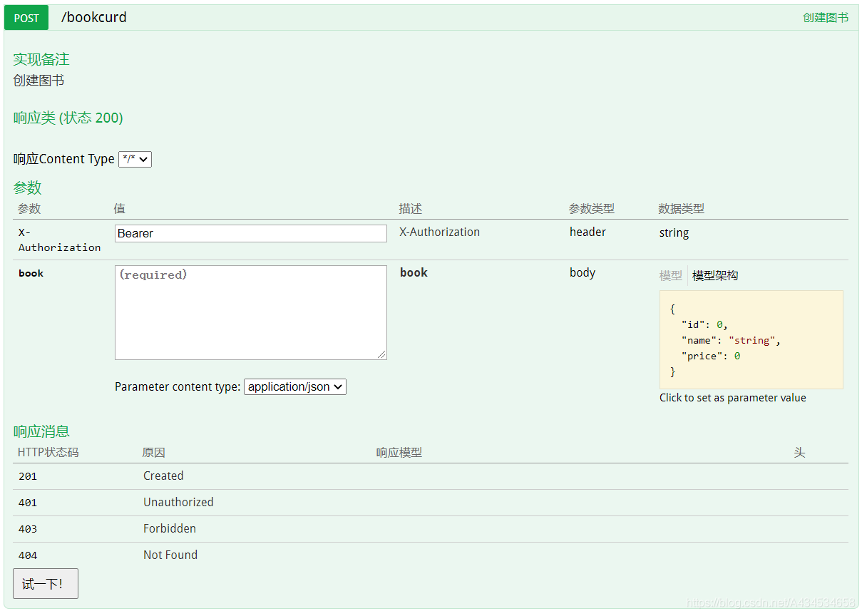Click the 创建图书 summary link
This screenshot has width=862, height=616.
pos(826,18)
